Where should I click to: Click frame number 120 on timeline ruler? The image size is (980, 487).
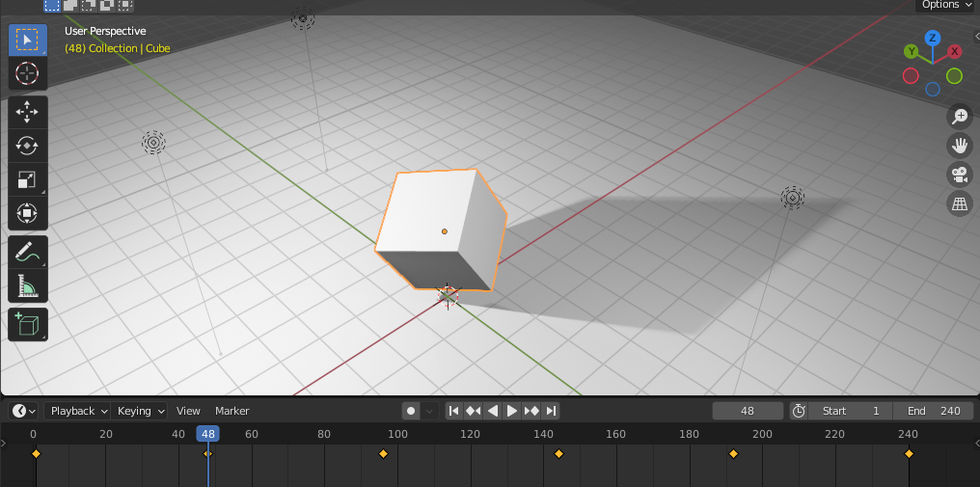pyautogui.click(x=470, y=434)
